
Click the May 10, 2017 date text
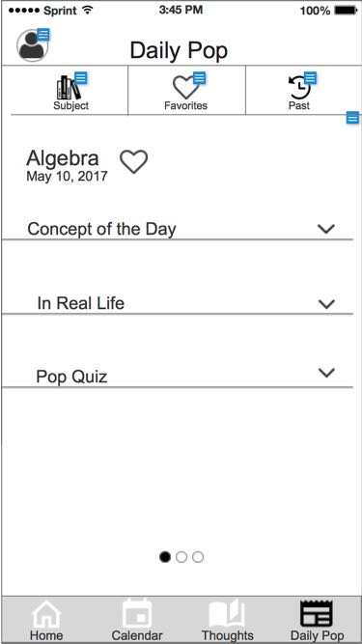point(67,176)
